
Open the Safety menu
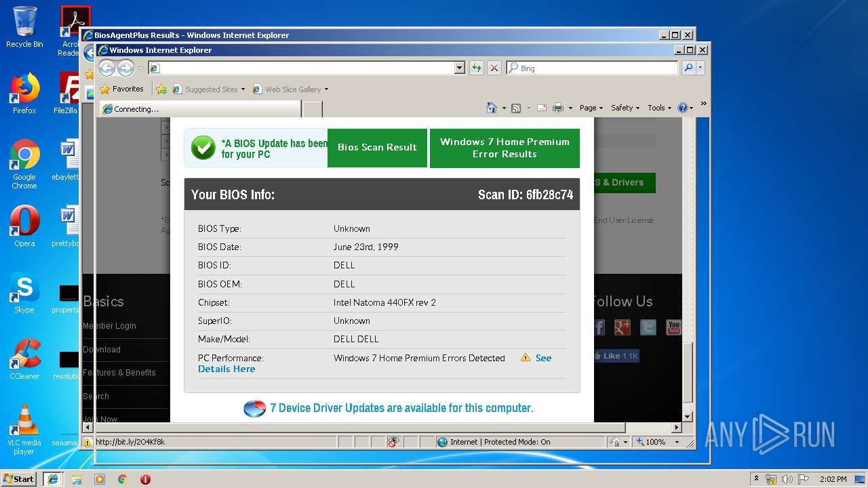click(625, 108)
